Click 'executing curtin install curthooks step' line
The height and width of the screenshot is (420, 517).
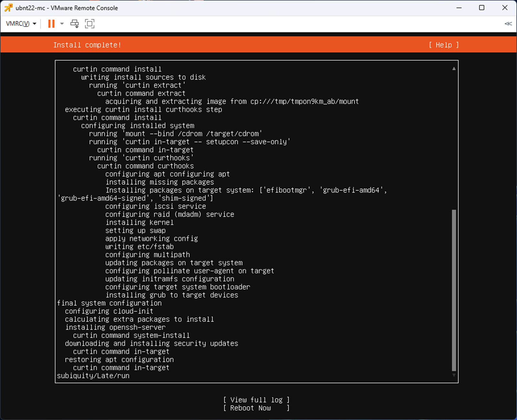click(x=144, y=109)
